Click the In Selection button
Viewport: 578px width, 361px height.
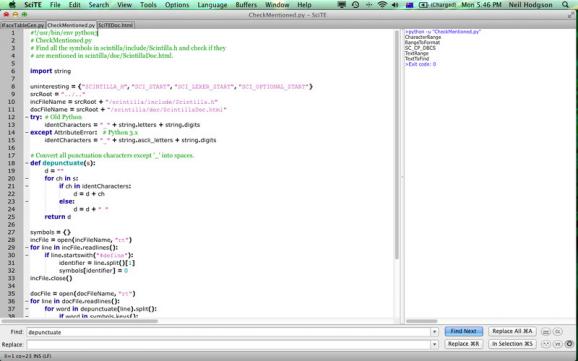tap(512, 344)
